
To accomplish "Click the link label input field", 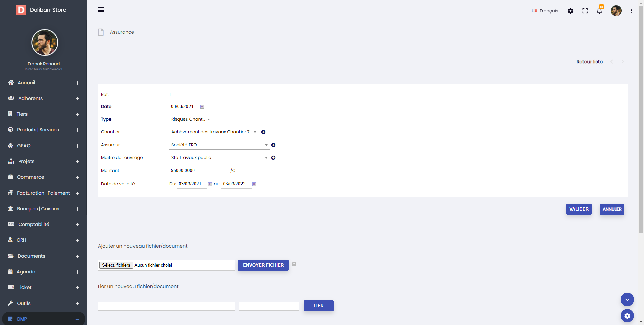I will tap(269, 306).
